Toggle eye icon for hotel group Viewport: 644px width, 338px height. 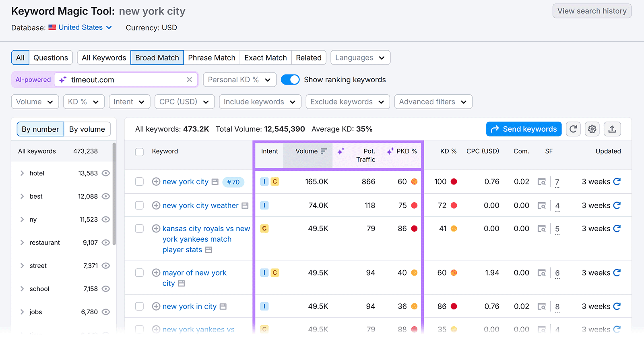point(106,173)
